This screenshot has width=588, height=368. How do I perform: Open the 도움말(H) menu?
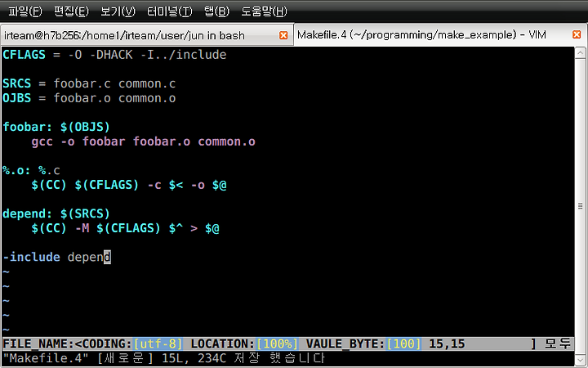point(264,11)
